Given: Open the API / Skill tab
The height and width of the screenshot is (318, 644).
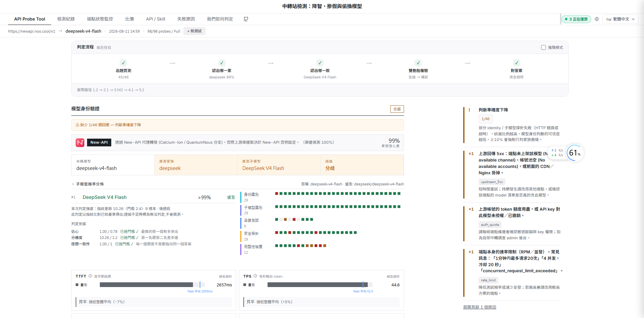Looking at the screenshot, I should point(156,19).
